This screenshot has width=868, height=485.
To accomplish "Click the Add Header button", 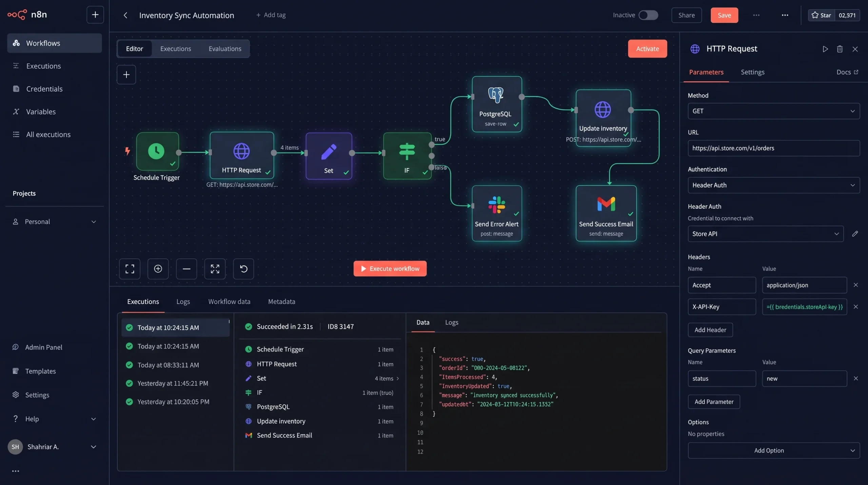I will coord(710,330).
